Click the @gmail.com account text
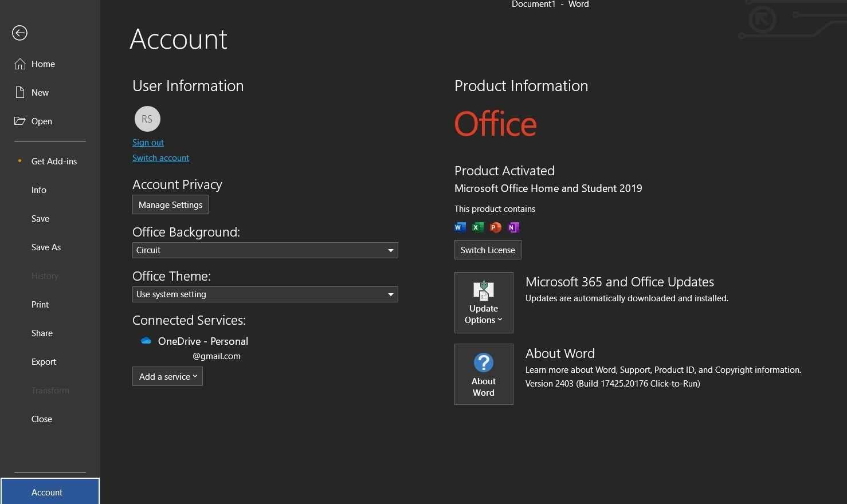The width and height of the screenshot is (847, 504). tap(217, 356)
